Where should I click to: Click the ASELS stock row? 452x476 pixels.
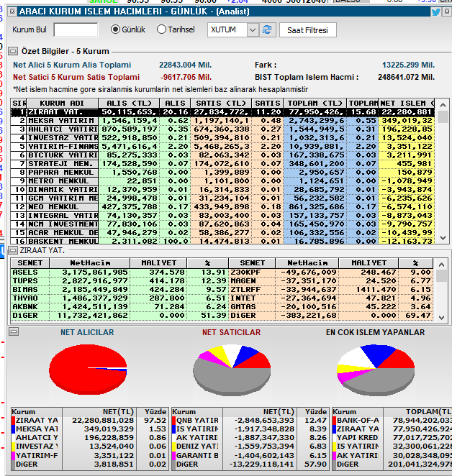(x=119, y=273)
